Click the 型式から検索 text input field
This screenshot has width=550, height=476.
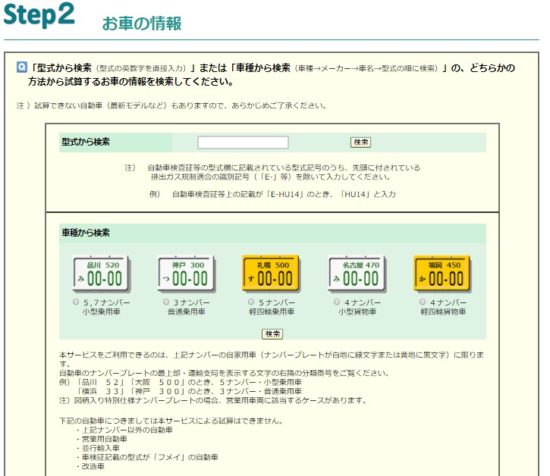click(243, 142)
